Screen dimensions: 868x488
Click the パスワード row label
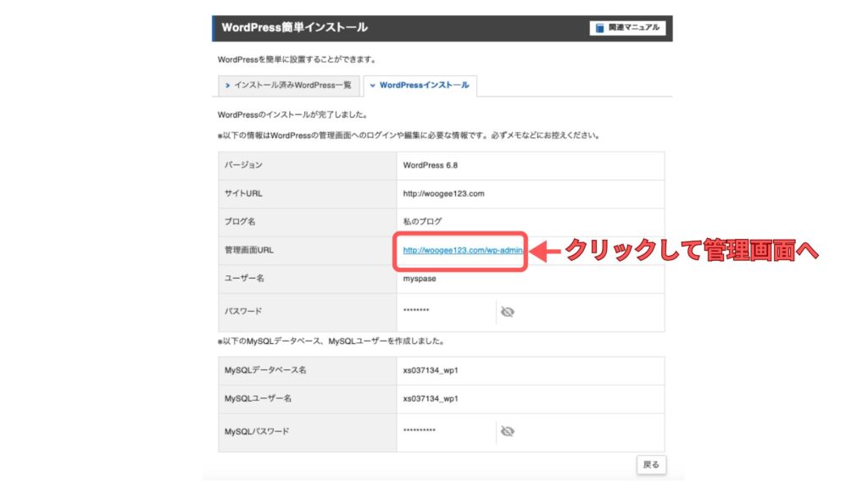243,312
